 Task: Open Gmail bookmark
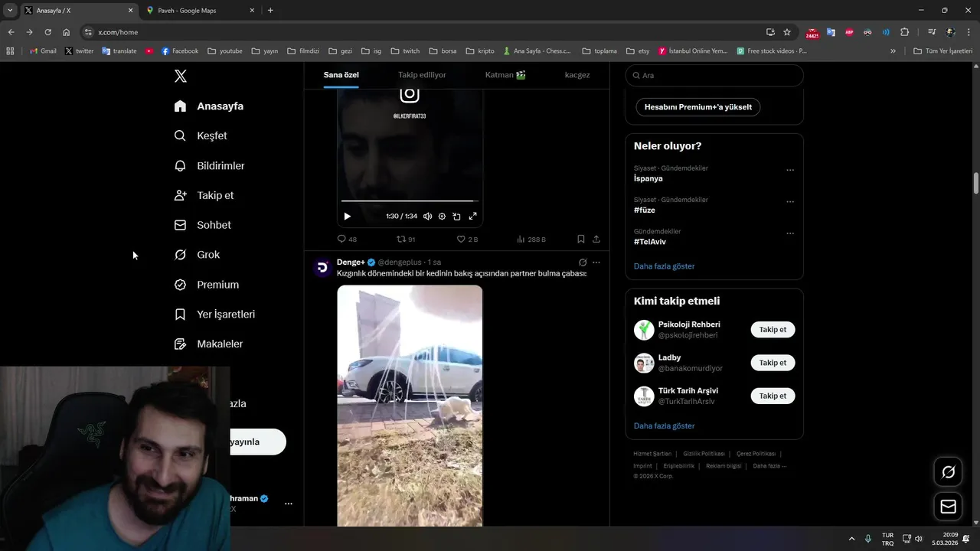click(43, 51)
